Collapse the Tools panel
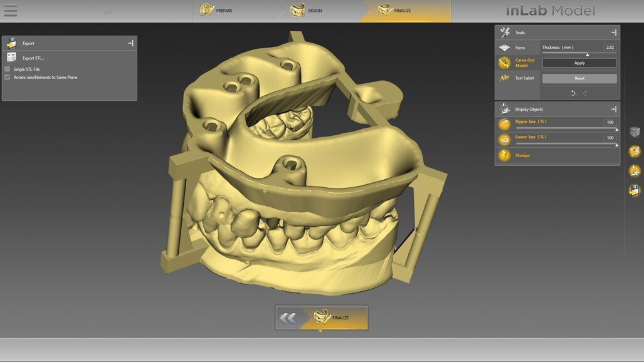 [613, 32]
